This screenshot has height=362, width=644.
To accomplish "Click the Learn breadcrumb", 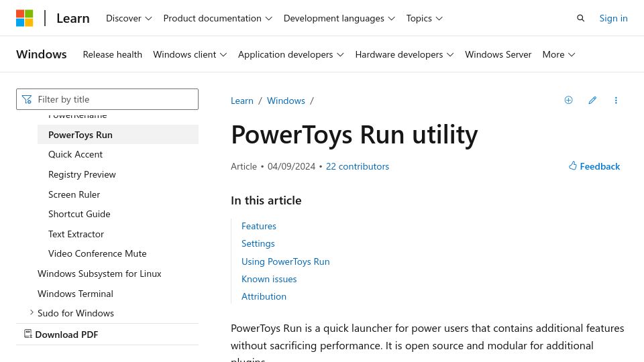I will point(242,101).
